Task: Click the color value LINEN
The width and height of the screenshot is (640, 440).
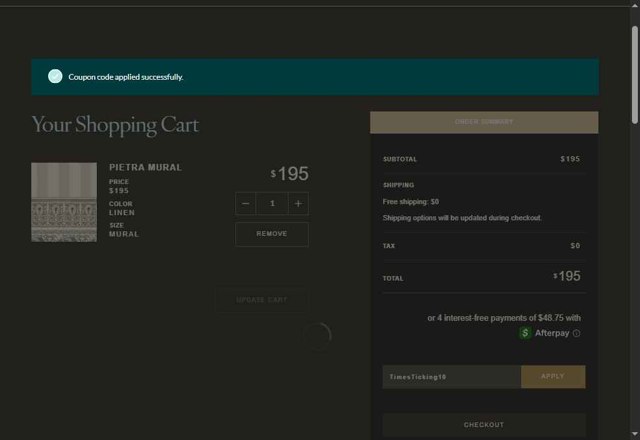Action: tap(122, 213)
